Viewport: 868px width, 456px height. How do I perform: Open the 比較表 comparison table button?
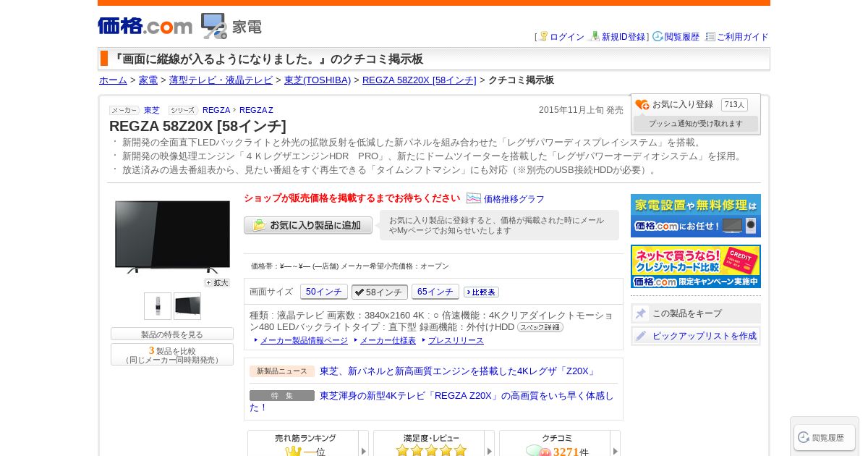pyautogui.click(x=481, y=292)
